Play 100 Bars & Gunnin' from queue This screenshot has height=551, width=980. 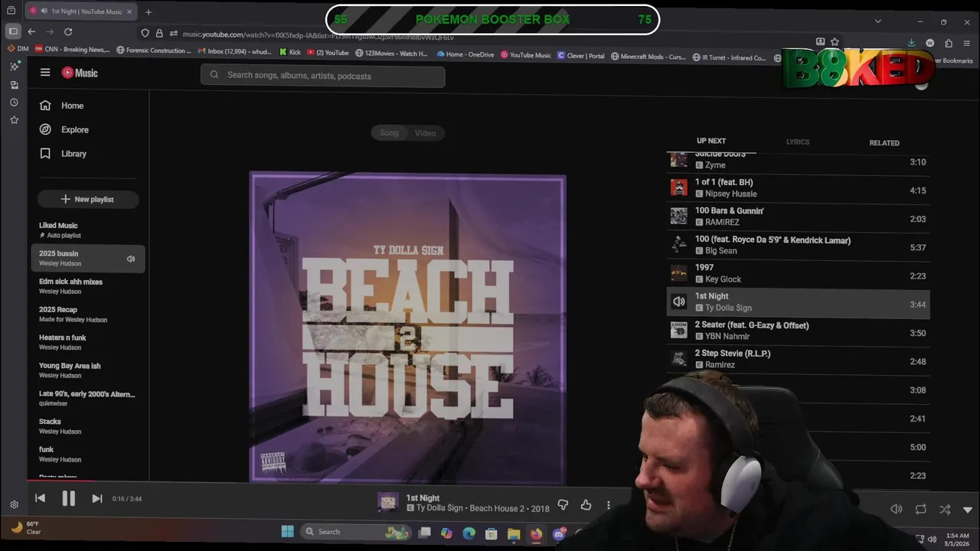tap(798, 216)
